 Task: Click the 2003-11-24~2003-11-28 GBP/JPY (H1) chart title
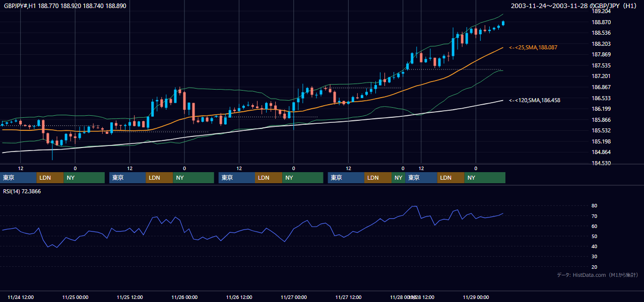pyautogui.click(x=574, y=6)
